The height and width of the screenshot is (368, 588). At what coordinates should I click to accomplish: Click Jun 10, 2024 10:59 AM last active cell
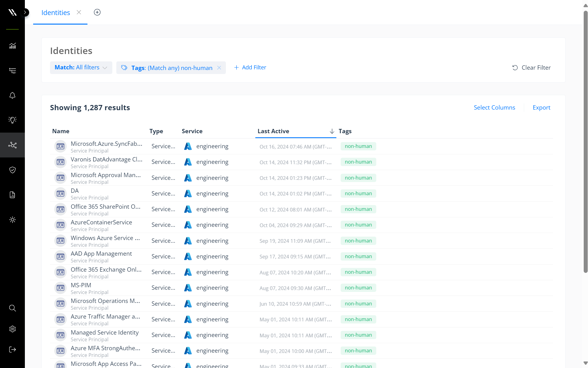pos(295,304)
